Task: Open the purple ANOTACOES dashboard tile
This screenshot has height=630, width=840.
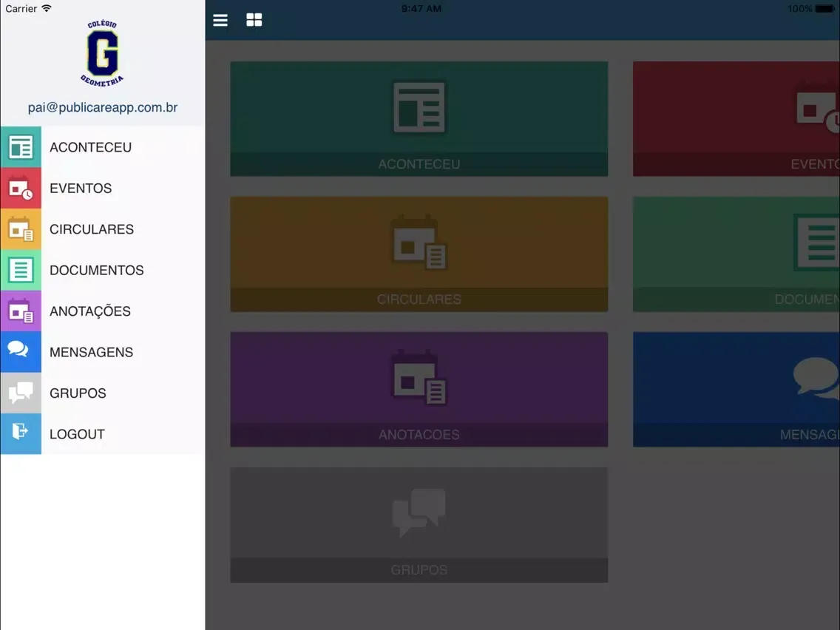Action: click(419, 390)
